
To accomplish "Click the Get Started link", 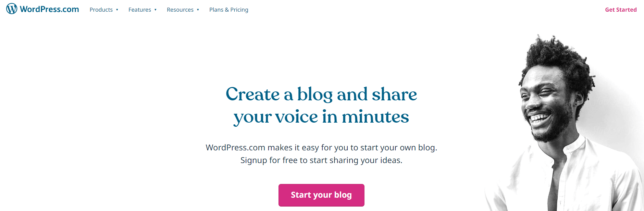I will 621,10.
